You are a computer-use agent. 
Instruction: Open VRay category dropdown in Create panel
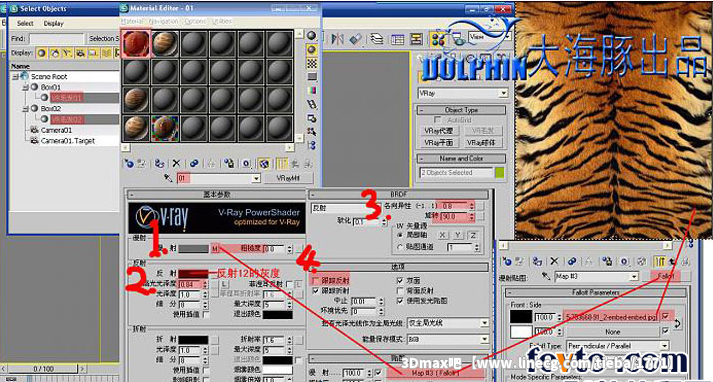pyautogui.click(x=503, y=93)
